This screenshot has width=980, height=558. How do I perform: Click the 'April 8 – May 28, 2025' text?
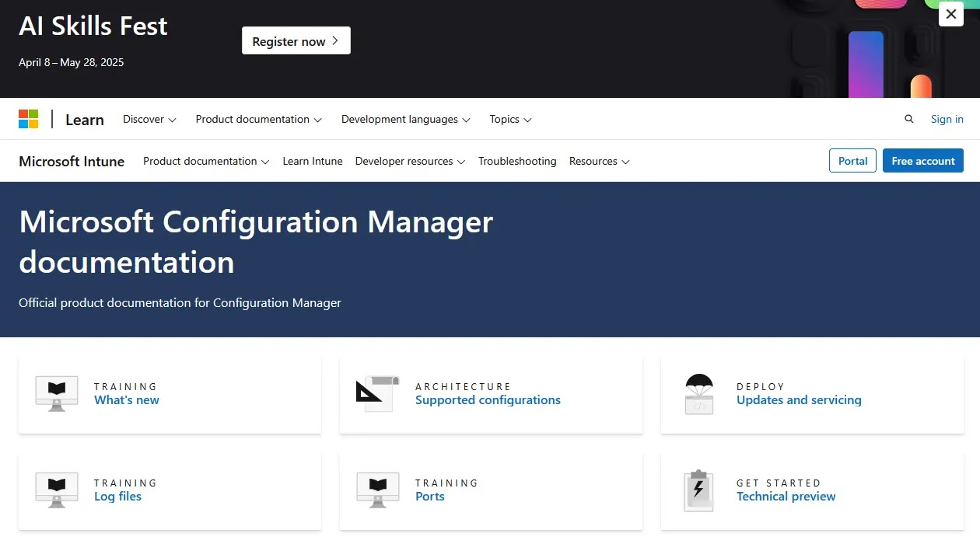tap(72, 62)
